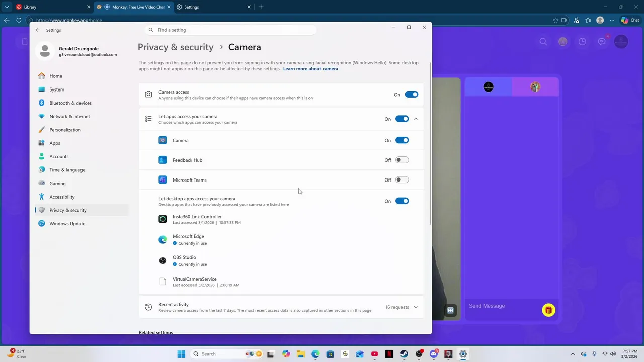Collapse the Let apps access your camera list
Image resolution: width=644 pixels, height=362 pixels.
[416, 119]
